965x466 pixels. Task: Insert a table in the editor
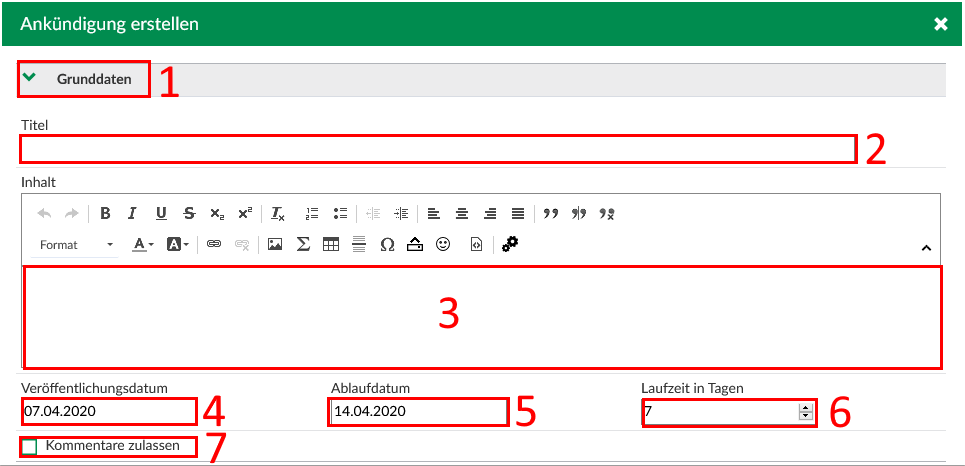(x=331, y=244)
